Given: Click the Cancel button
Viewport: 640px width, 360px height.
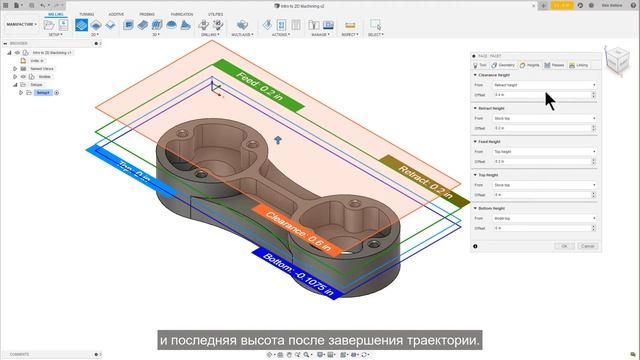Looking at the screenshot, I should (588, 246).
